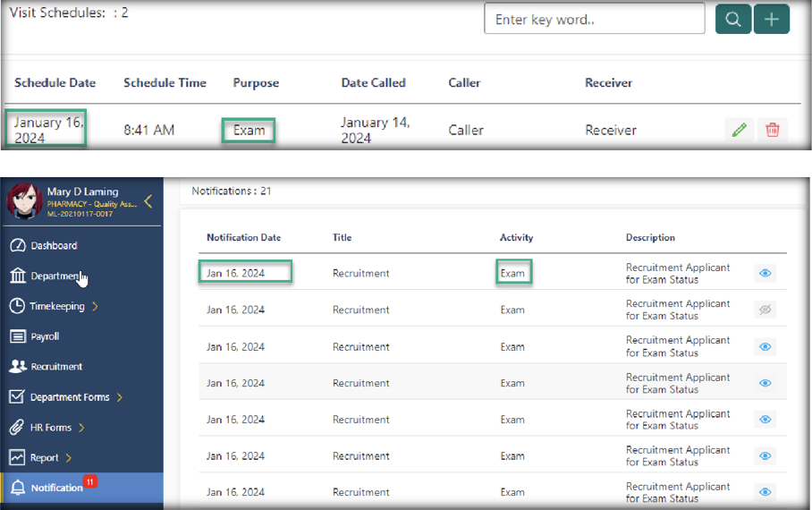The height and width of the screenshot is (510, 812).
Task: Click the Payroll icon in sidebar
Action: tap(18, 336)
